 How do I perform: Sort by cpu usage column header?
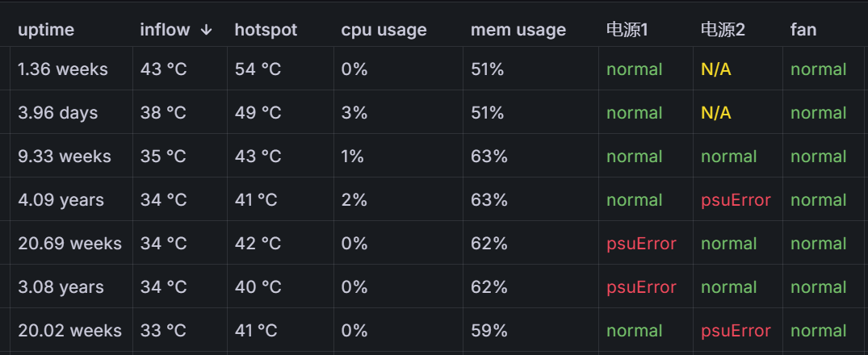tap(384, 30)
